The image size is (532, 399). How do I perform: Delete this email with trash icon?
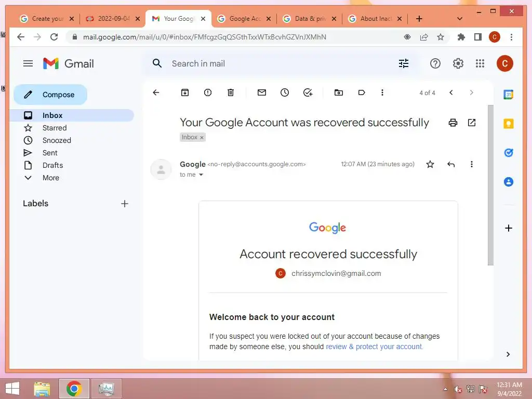[x=230, y=92]
